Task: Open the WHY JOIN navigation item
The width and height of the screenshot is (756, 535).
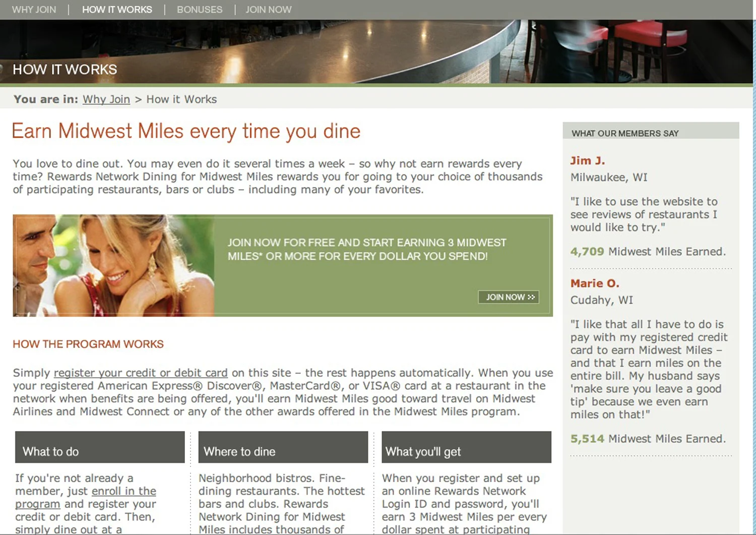Action: [x=34, y=10]
